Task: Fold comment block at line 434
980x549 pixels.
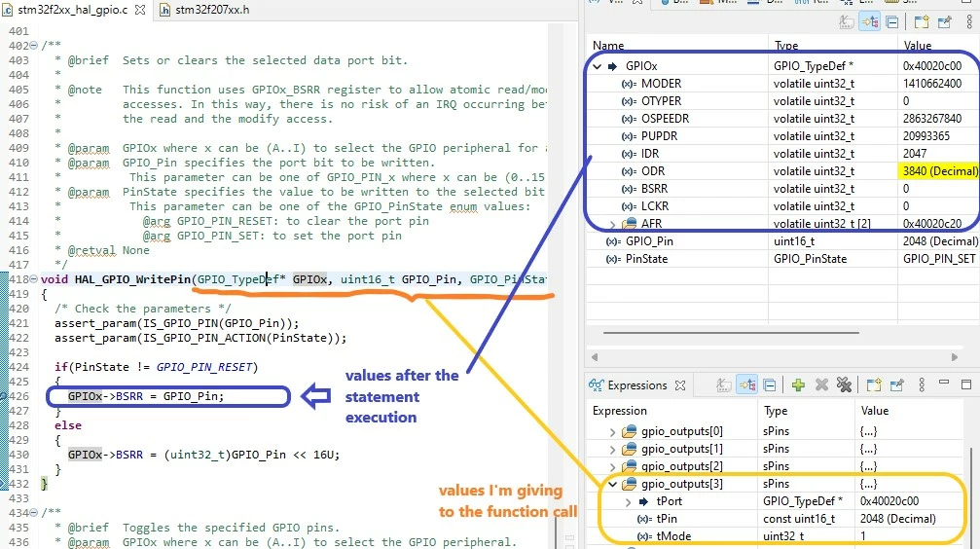Action: coord(34,513)
